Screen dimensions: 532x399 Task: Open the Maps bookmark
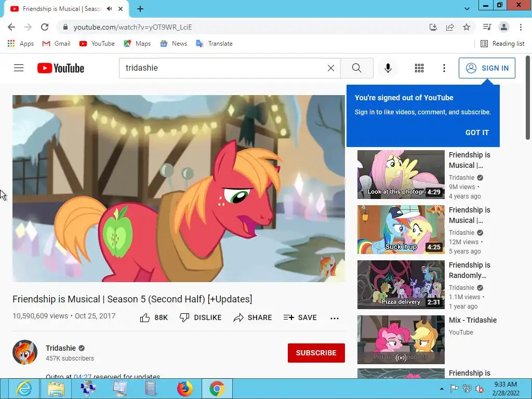click(137, 44)
